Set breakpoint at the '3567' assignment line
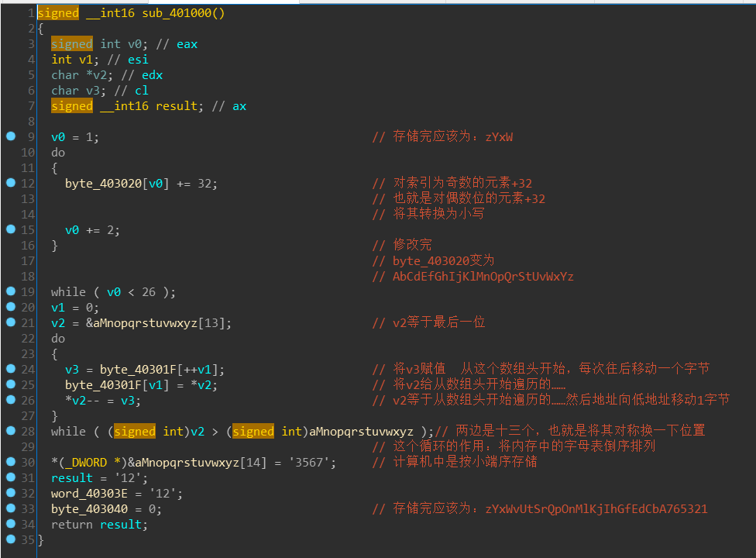Image resolution: width=756 pixels, height=558 pixels. point(11,462)
